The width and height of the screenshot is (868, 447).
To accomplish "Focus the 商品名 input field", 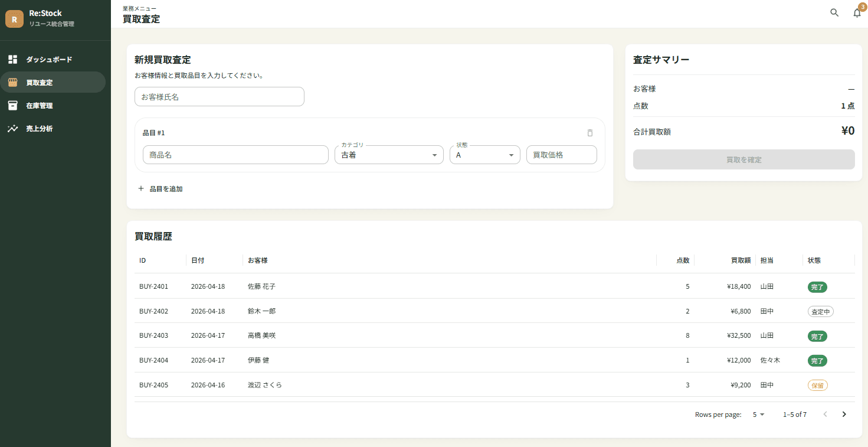I will click(235, 155).
